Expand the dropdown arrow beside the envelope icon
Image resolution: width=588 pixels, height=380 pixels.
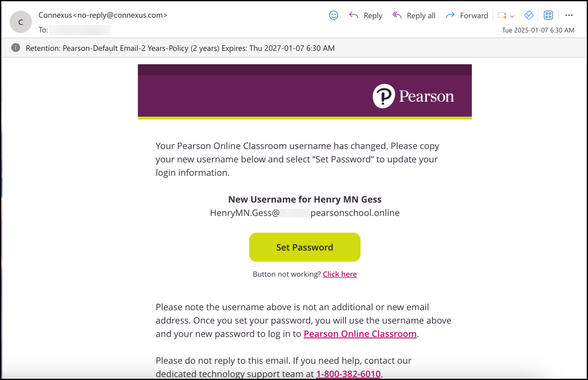(x=512, y=16)
